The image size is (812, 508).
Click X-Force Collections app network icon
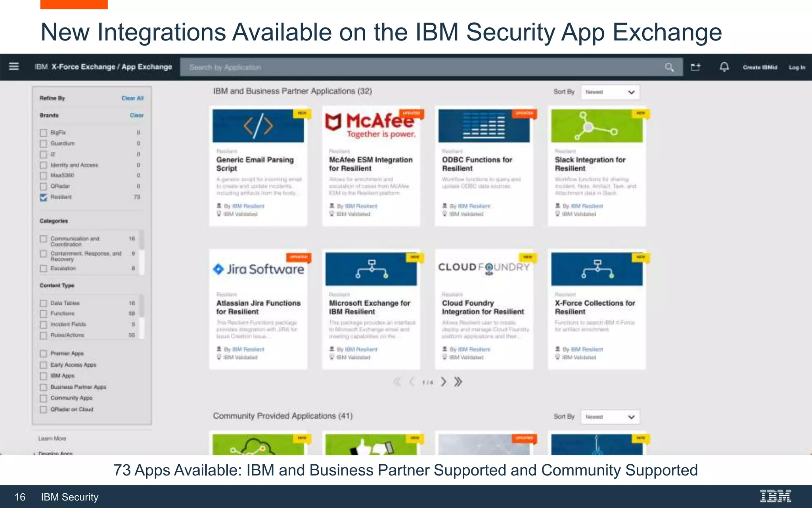[x=597, y=269]
